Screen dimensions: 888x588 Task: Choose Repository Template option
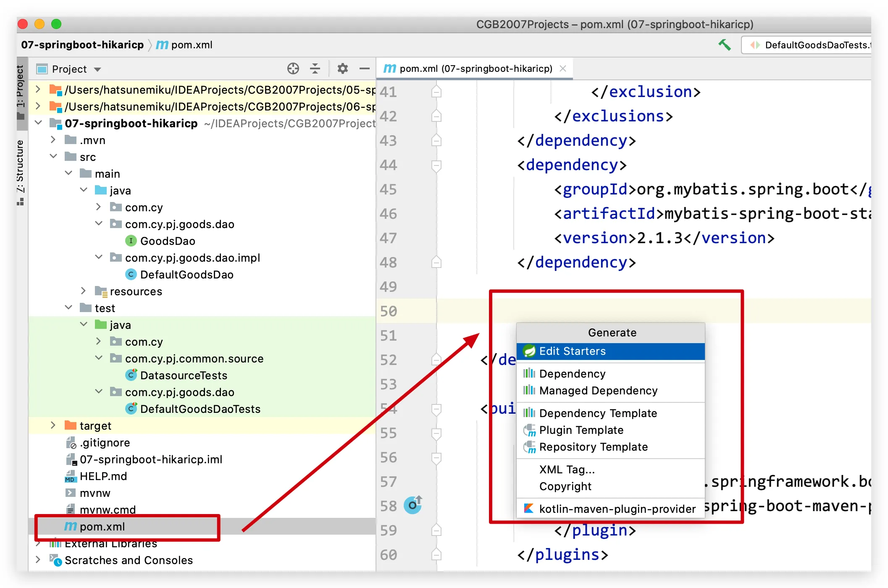coord(611,447)
